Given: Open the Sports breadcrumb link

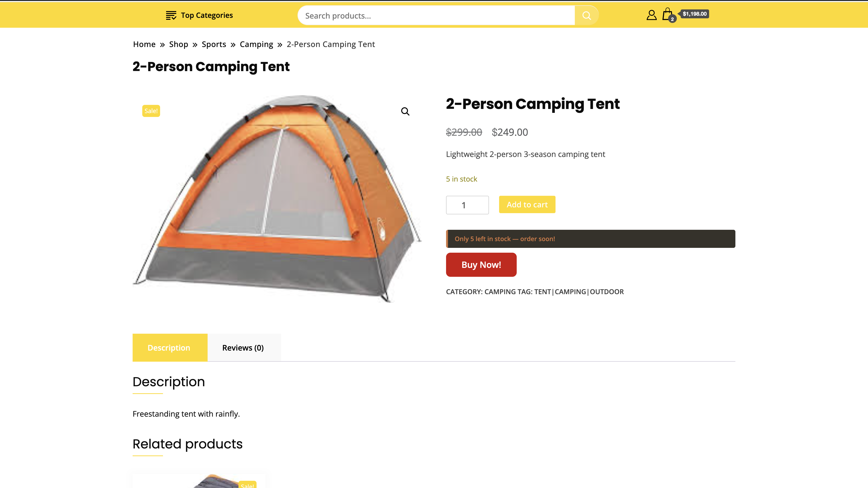Looking at the screenshot, I should click(214, 45).
